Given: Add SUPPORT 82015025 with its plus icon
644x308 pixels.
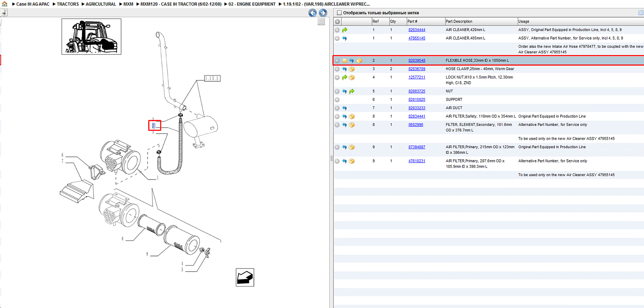Looking at the screenshot, I should [x=337, y=100].
